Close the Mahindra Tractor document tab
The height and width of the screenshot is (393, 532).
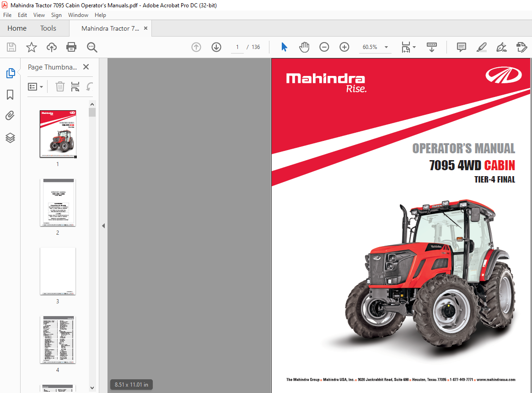pos(145,28)
